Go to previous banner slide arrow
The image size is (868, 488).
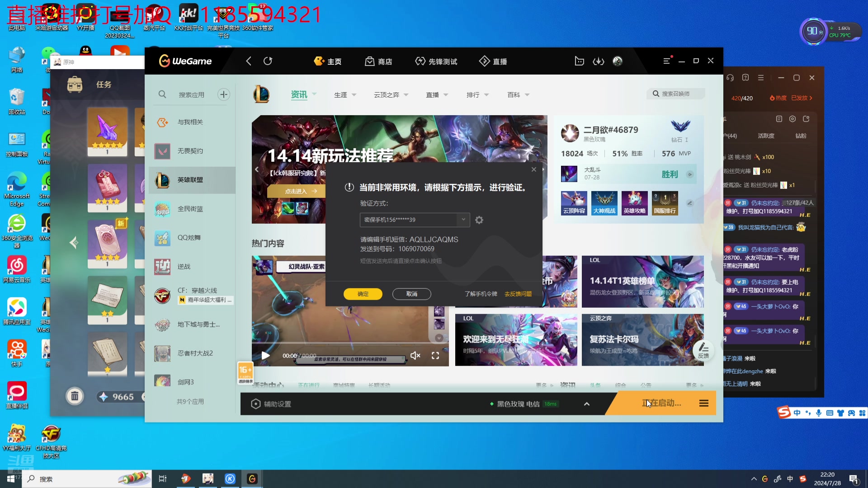coord(257,169)
